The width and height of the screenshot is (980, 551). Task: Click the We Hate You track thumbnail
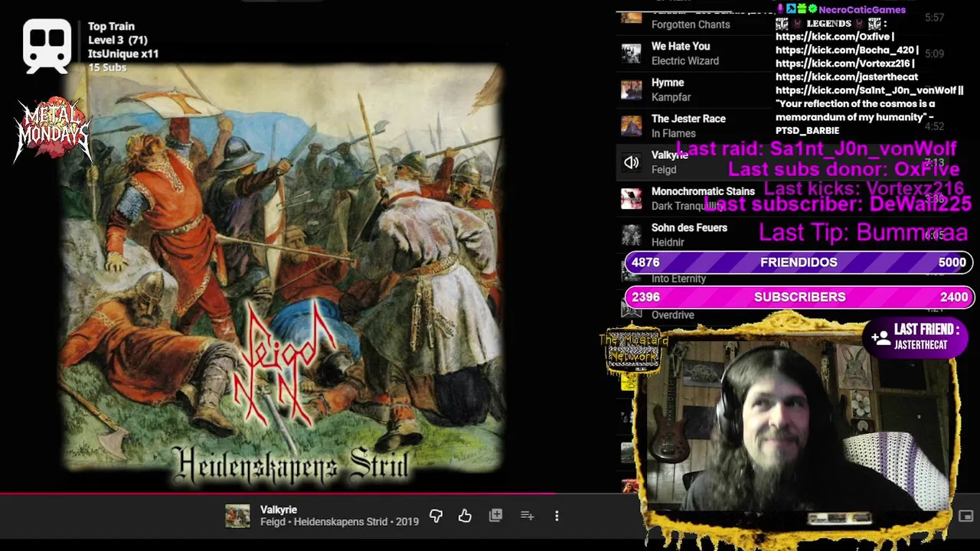(632, 54)
